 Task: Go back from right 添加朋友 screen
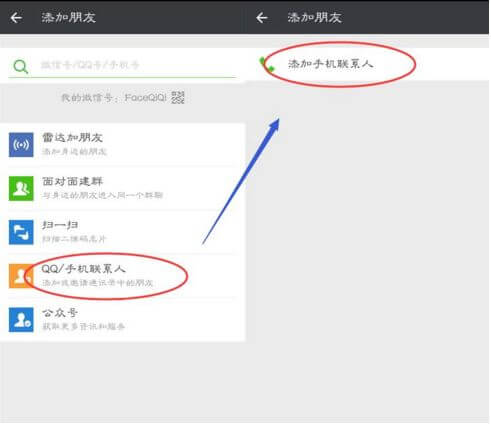(x=262, y=17)
